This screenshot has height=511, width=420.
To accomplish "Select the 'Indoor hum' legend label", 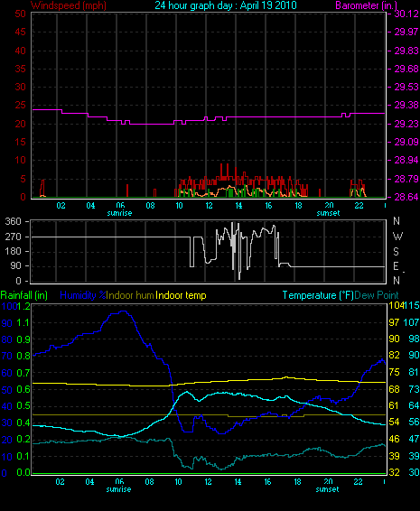I will coord(130,295).
